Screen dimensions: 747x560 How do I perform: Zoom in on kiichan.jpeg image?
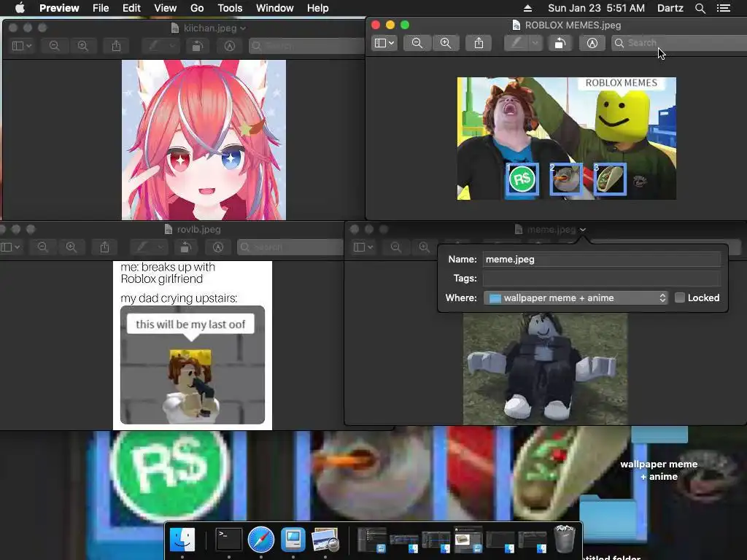[83, 46]
